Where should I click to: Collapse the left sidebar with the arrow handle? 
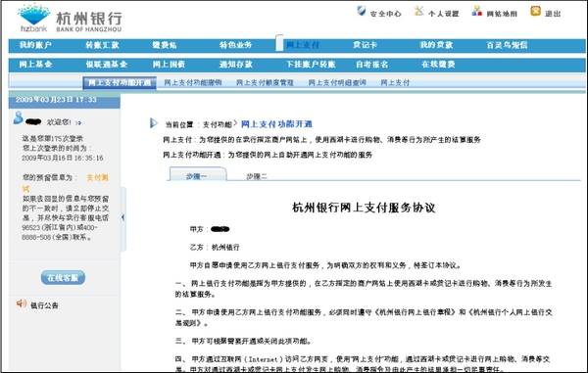pyautogui.click(x=123, y=217)
